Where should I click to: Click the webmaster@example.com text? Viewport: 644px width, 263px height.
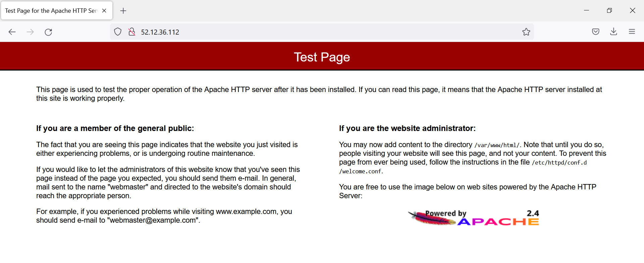click(153, 220)
